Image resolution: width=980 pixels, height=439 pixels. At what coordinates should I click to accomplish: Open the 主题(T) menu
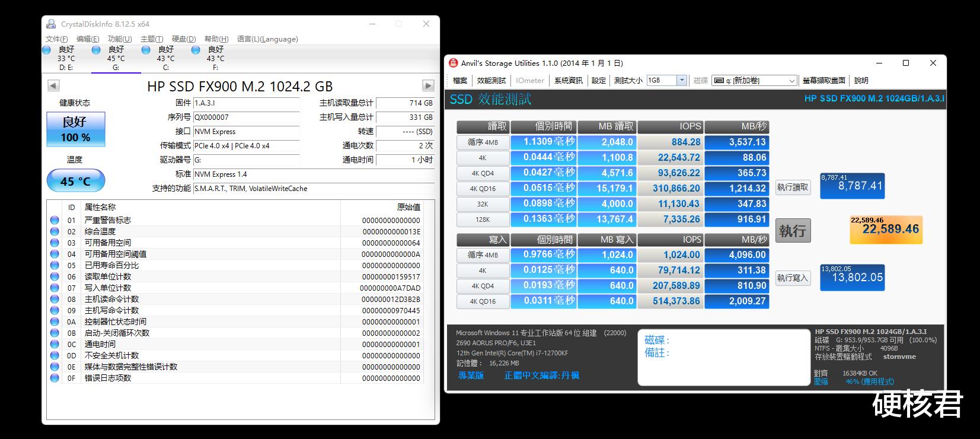pos(152,39)
